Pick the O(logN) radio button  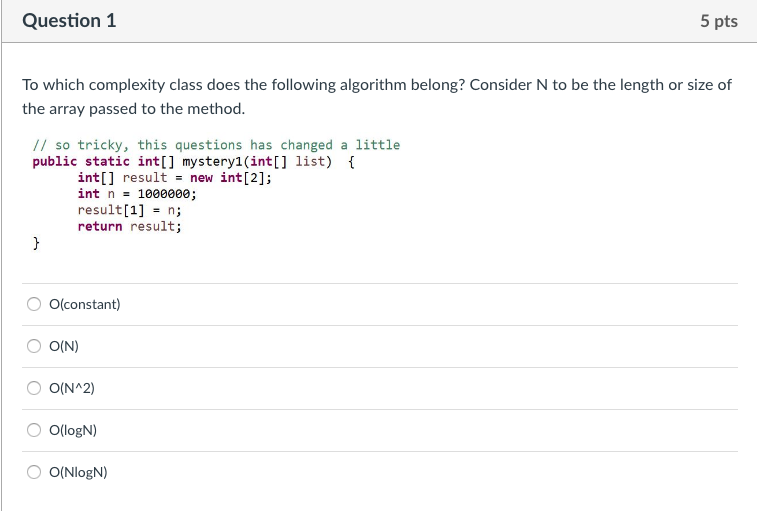(x=34, y=430)
